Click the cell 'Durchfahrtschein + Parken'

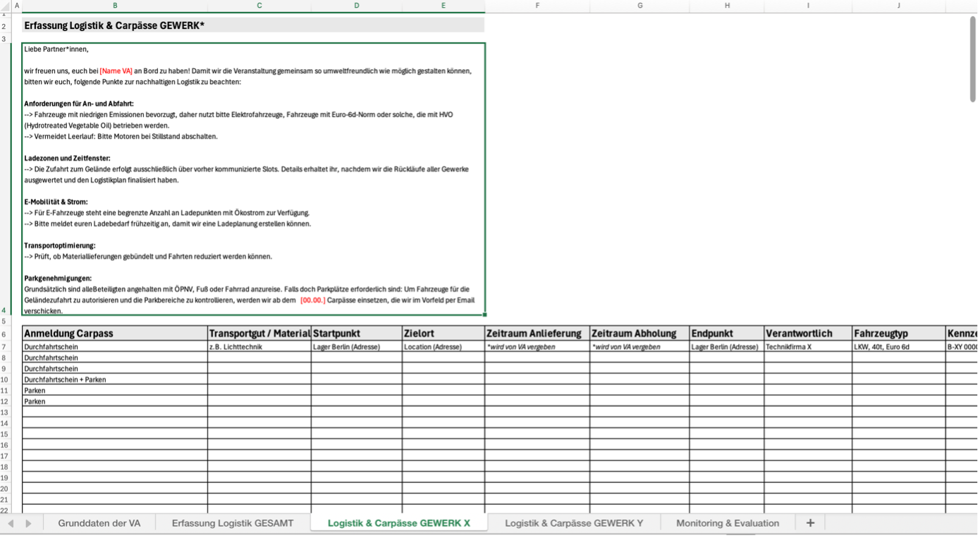pos(115,379)
